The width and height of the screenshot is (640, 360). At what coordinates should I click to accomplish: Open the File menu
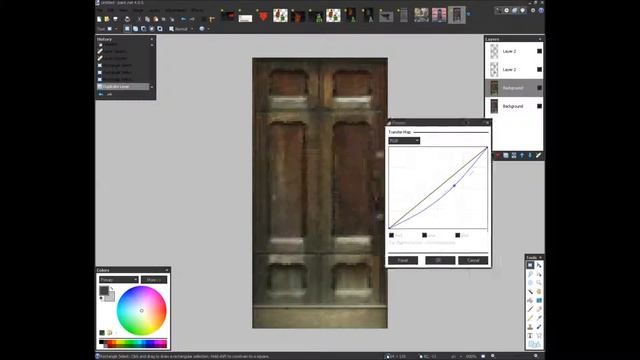(x=100, y=10)
